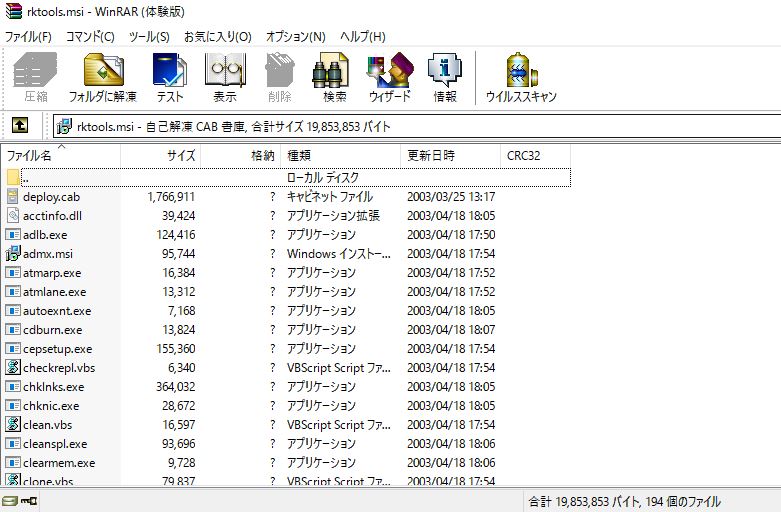This screenshot has width=781, height=512.
Task: Select the atmarp.exe file name
Action: click(x=52, y=273)
